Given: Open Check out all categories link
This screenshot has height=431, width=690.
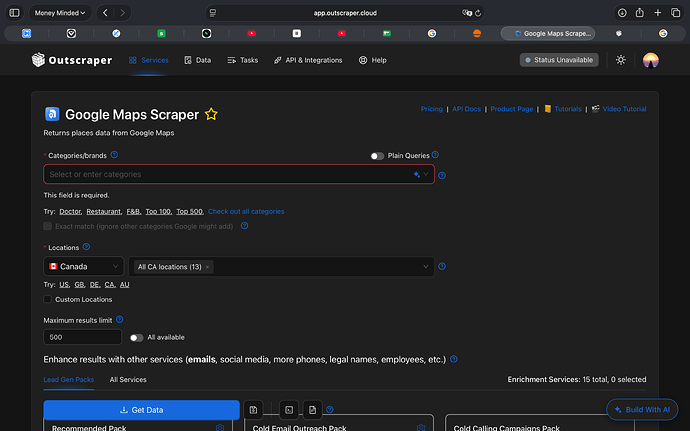Looking at the screenshot, I should pyautogui.click(x=246, y=211).
